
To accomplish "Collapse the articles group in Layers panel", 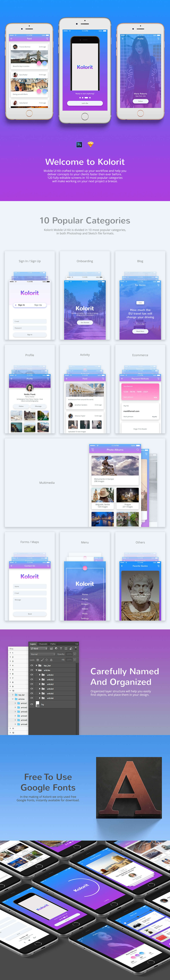I will 36,670.
